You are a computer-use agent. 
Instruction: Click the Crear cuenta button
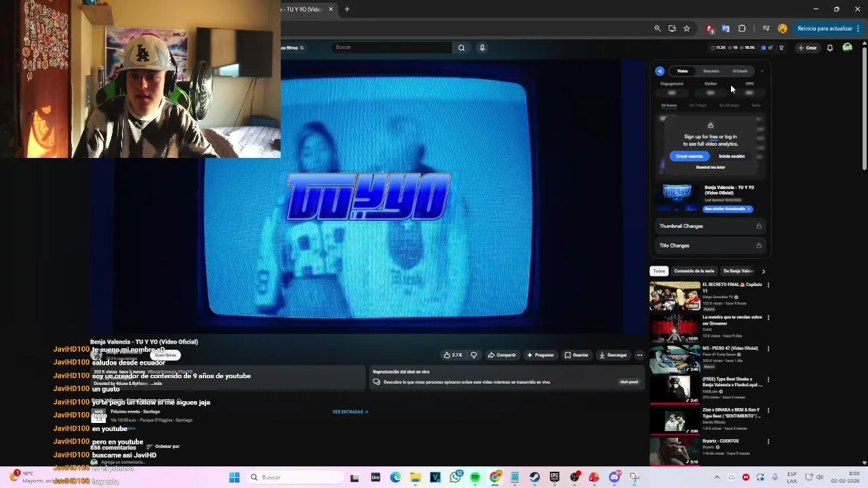coord(689,156)
